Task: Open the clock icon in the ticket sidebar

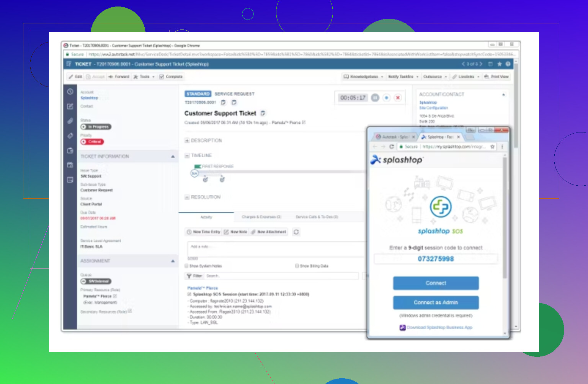Action: [70, 92]
